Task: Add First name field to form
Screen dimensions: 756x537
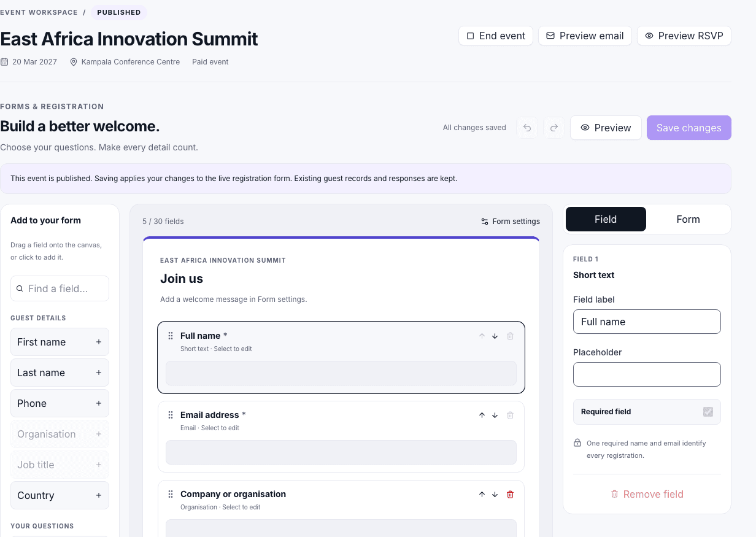Action: tap(60, 342)
